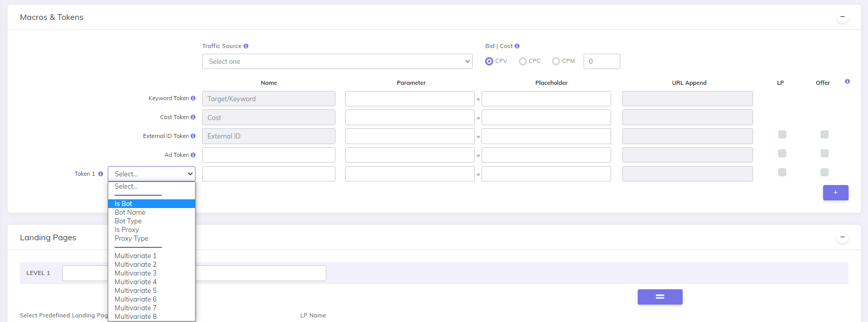Screen dimensions: 868x322
Task: Click info icon beside Bid | Cost
Action: point(517,46)
